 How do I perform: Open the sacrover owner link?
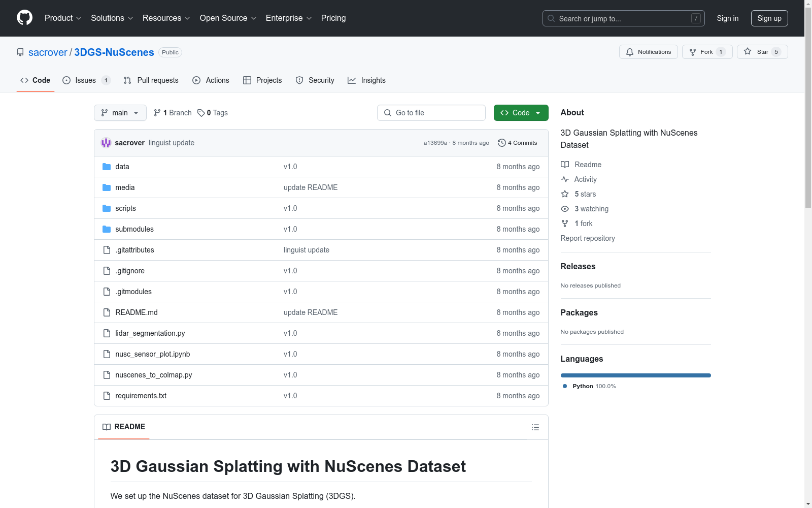pos(48,52)
